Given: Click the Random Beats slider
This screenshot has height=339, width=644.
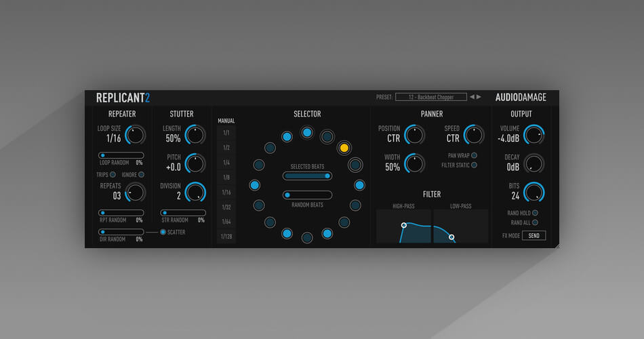Looking at the screenshot, I should coord(307,195).
